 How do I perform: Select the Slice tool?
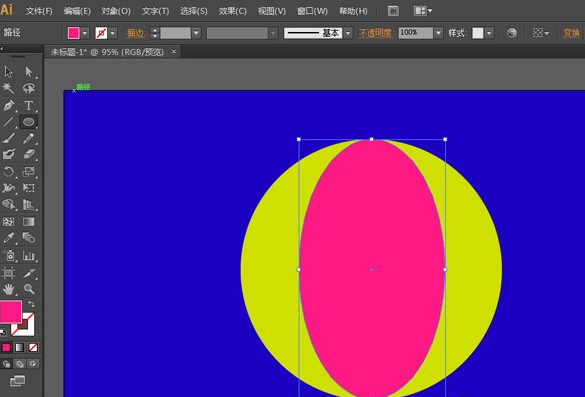29,273
